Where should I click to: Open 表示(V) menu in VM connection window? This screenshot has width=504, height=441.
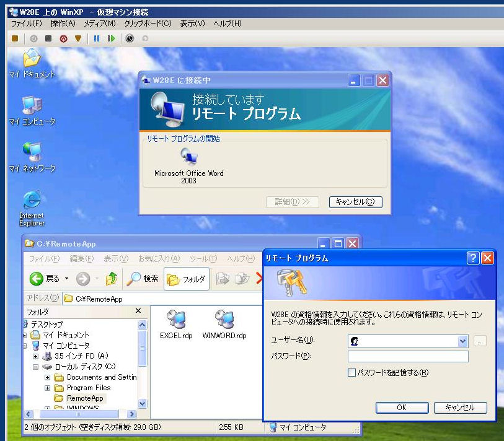pos(192,24)
